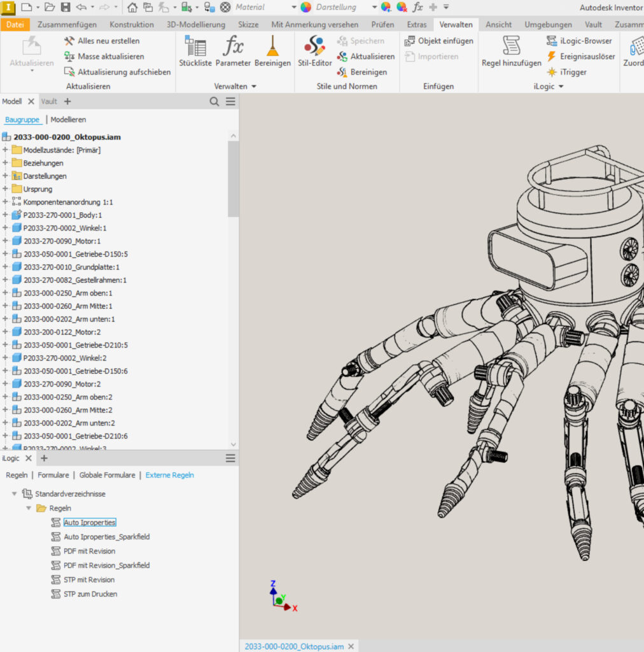Search the model browser with magnifier
Image resolution: width=644 pixels, height=652 pixels.
(x=214, y=101)
